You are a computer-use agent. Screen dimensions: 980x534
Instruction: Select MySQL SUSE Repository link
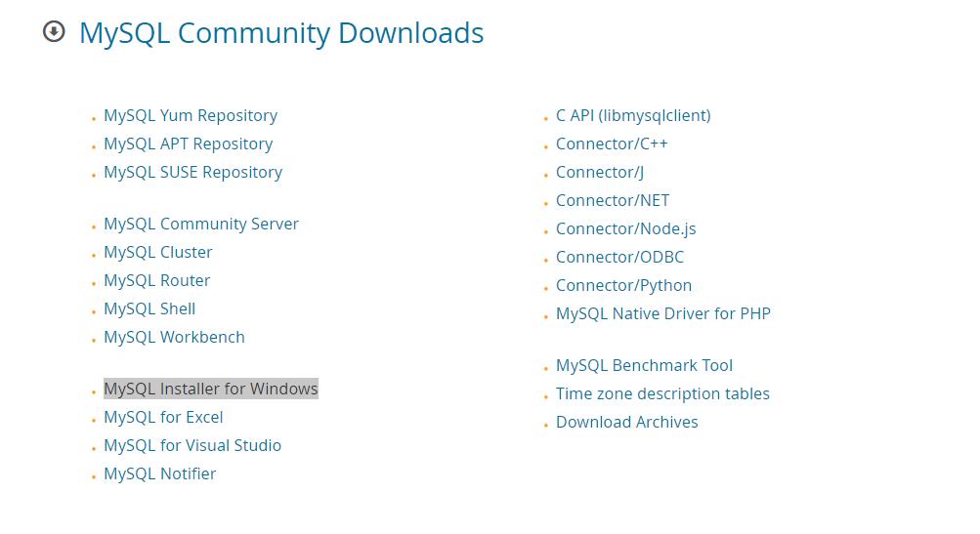click(x=193, y=173)
